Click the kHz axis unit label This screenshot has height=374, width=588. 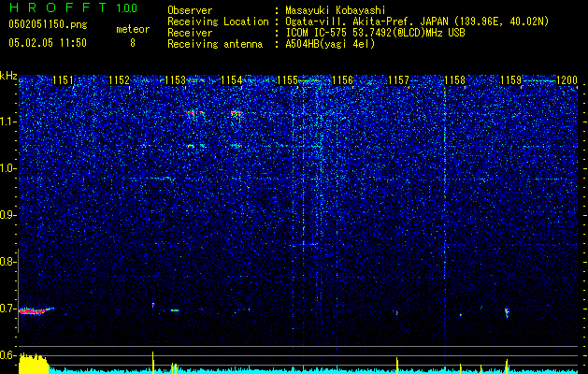coord(8,76)
